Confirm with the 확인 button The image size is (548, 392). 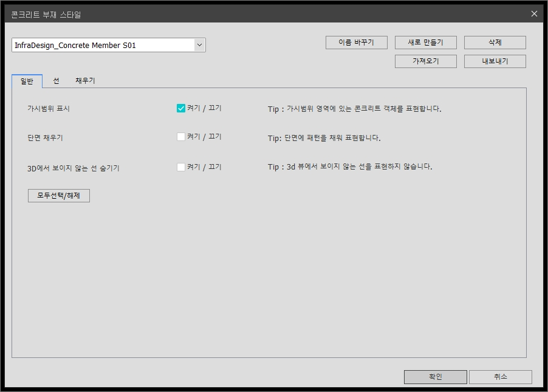click(x=435, y=377)
